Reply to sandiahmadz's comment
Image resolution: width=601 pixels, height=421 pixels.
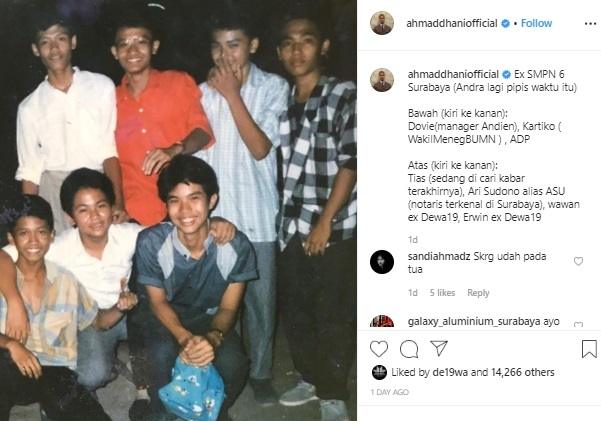pos(478,293)
